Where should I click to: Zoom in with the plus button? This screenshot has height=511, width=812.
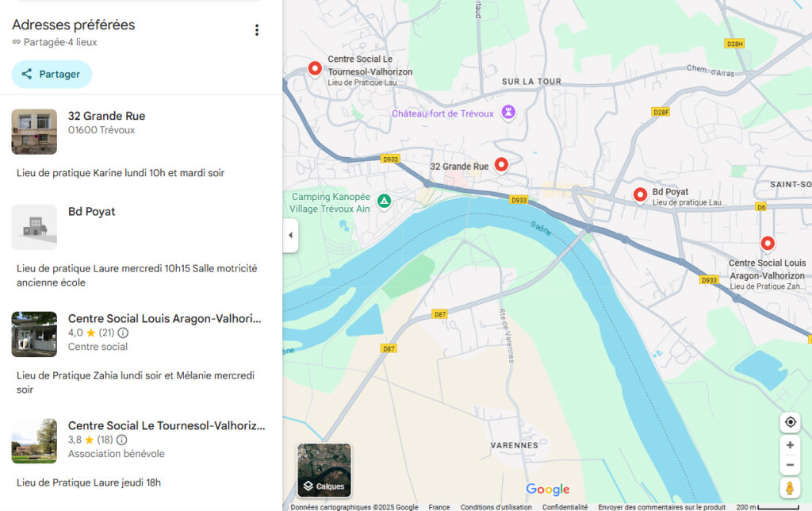pyautogui.click(x=790, y=445)
